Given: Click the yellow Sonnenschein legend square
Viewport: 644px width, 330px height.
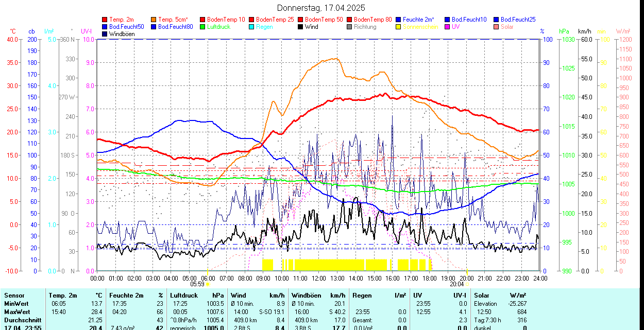Looking at the screenshot, I should click(x=399, y=27).
